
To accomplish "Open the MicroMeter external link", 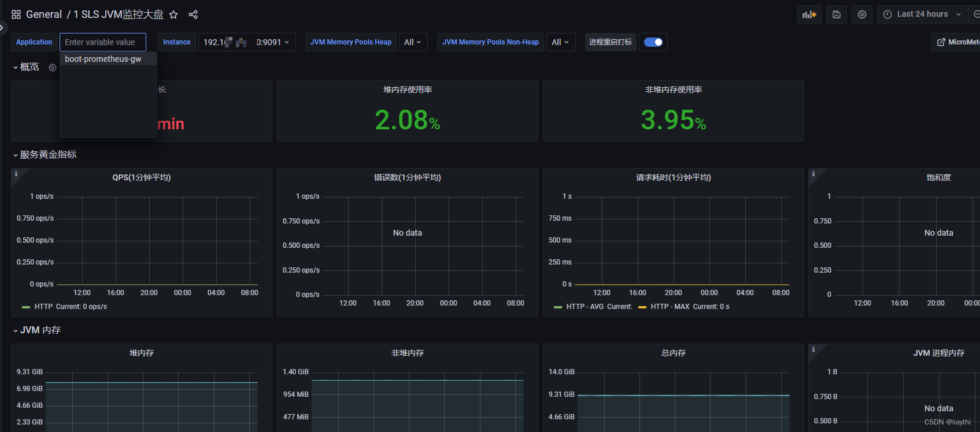I will click(x=956, y=42).
